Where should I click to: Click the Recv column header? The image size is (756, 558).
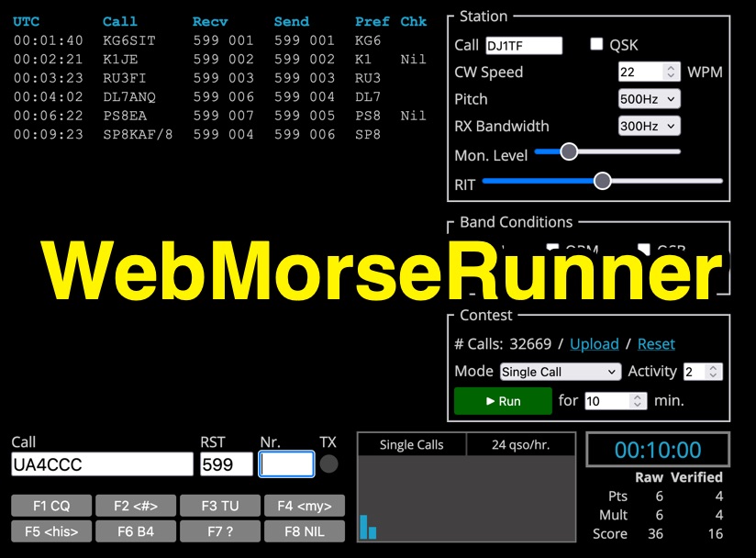pos(210,22)
